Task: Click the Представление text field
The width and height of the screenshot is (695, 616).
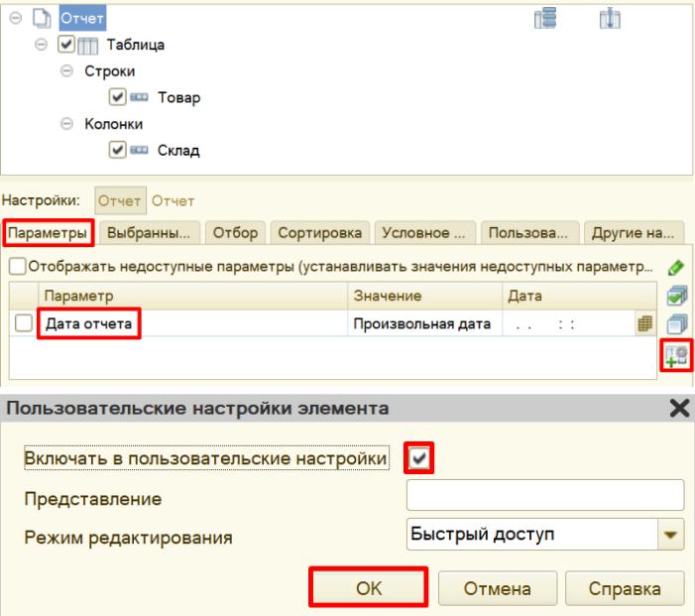Action: (545, 495)
